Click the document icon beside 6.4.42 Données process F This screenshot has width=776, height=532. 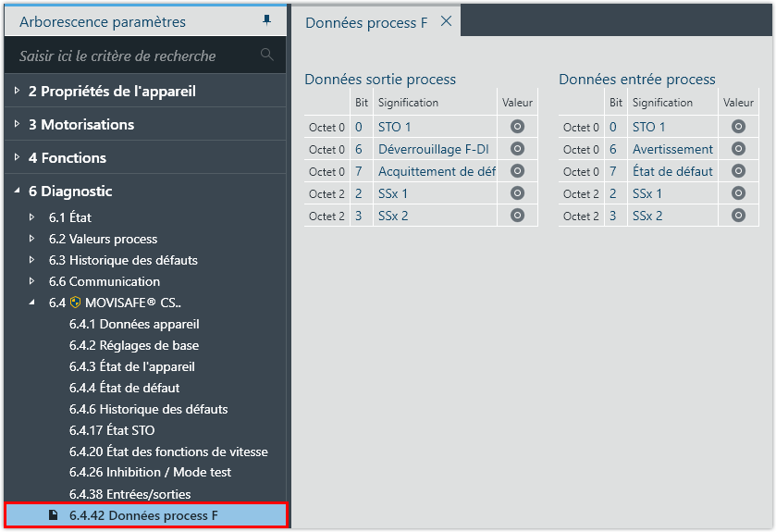tap(54, 514)
